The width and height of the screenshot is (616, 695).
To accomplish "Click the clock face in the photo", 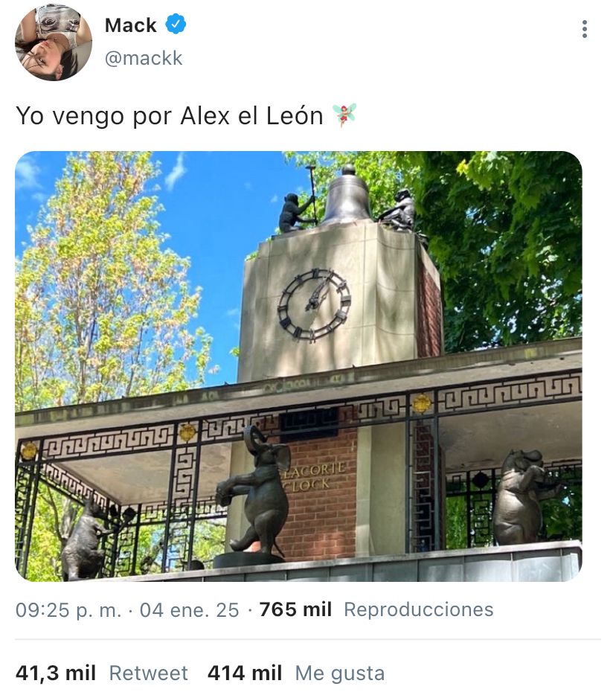I will click(x=314, y=305).
